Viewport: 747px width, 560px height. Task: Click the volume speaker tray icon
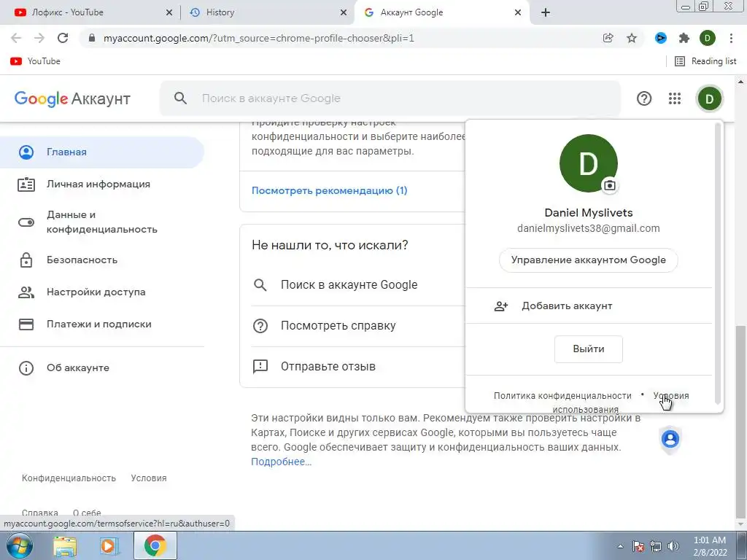tap(673, 546)
